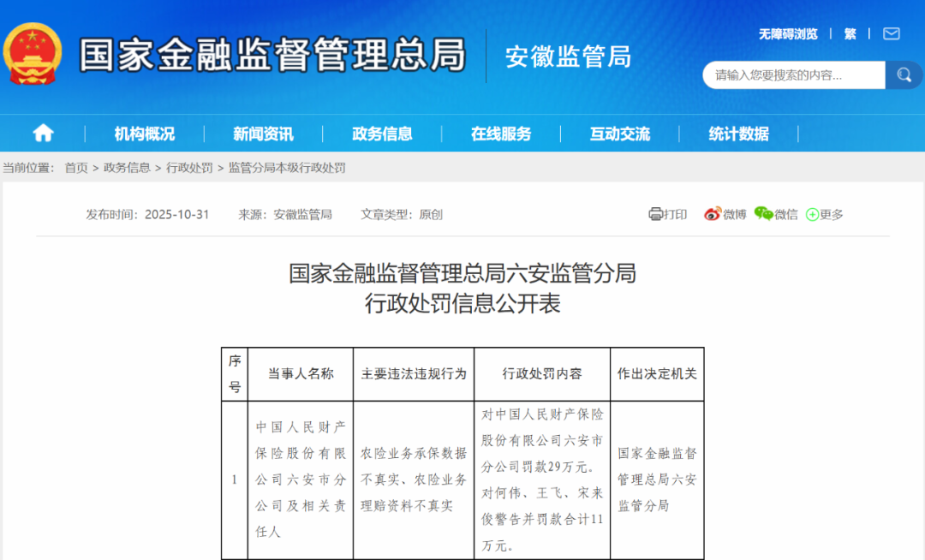Image resolution: width=925 pixels, height=560 pixels.
Task: Switch to traditional Chinese with 繁
Action: [850, 33]
